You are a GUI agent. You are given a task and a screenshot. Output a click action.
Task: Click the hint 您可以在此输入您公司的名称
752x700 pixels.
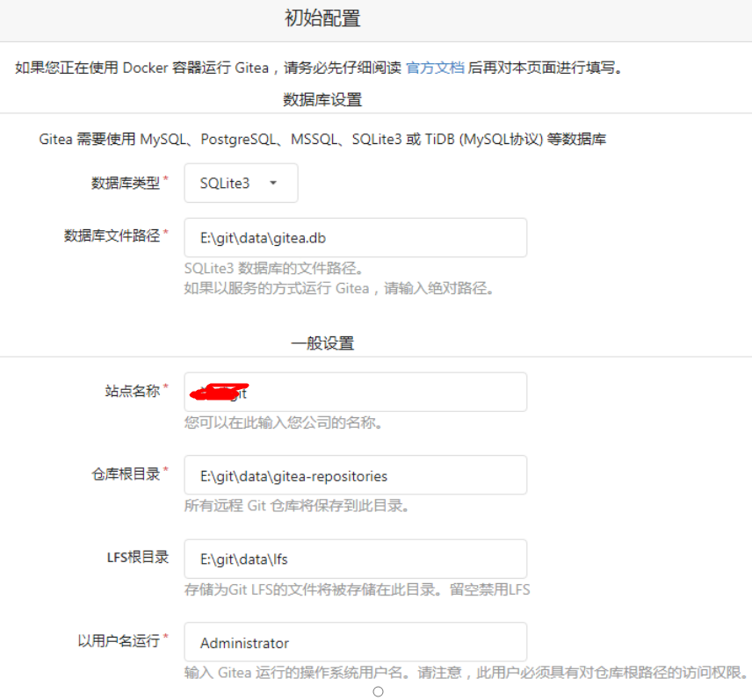pos(283,422)
